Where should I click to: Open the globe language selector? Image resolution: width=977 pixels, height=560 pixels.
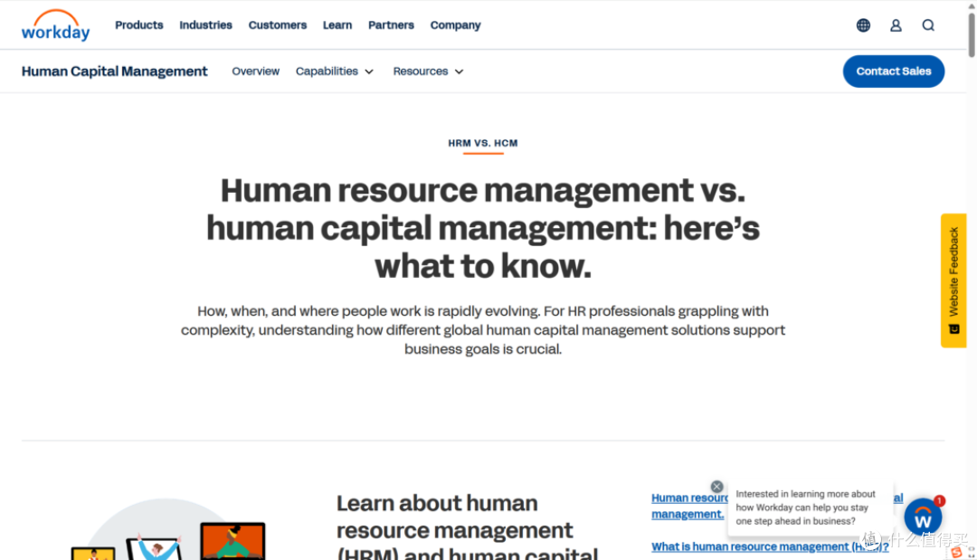(x=863, y=25)
